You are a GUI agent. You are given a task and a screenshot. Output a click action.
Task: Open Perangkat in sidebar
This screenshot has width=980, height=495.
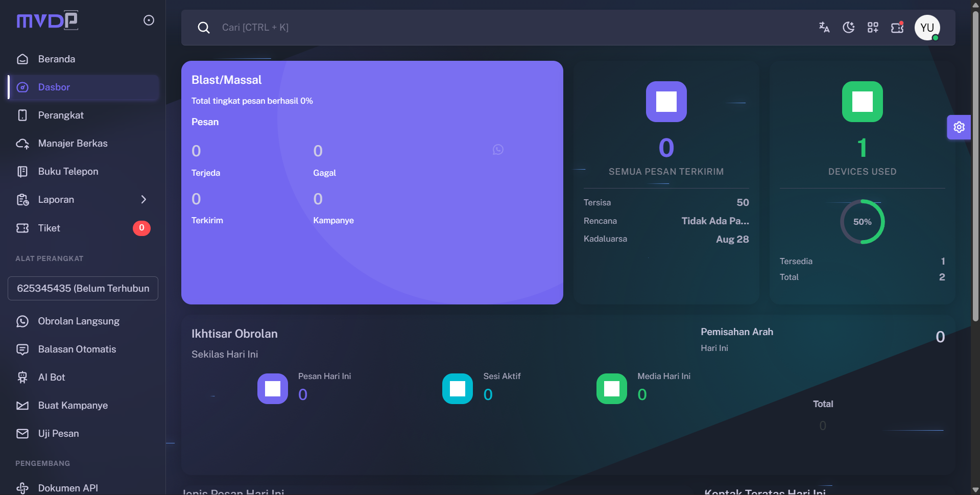[x=60, y=115]
